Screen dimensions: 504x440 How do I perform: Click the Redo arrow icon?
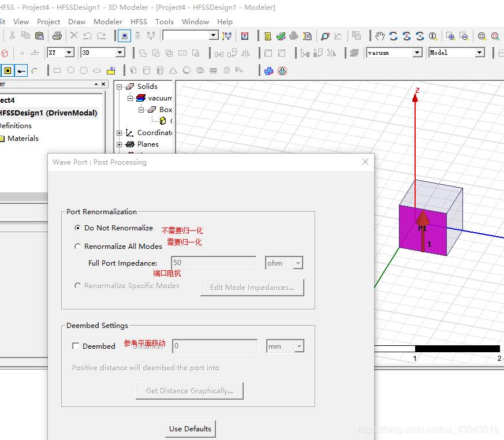(101, 36)
